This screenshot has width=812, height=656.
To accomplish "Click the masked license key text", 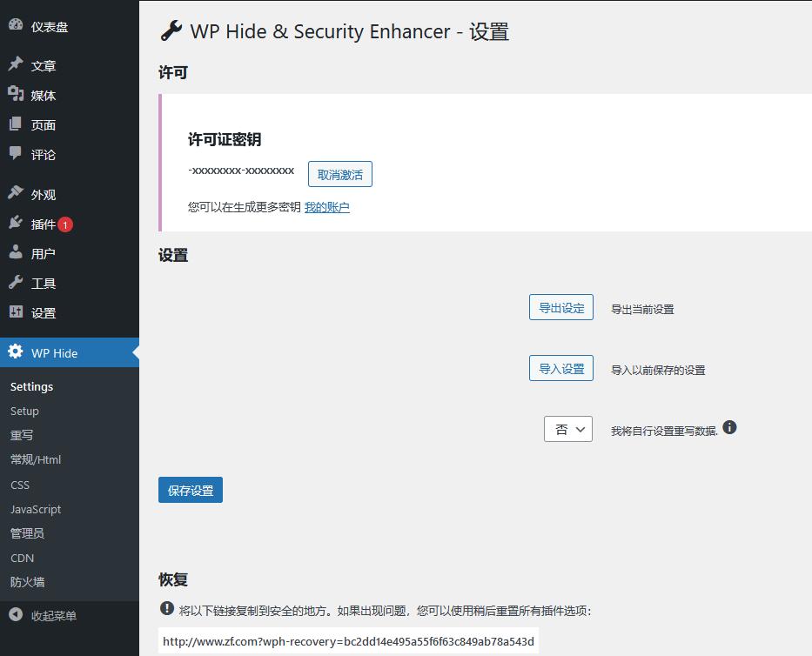I will 241,171.
